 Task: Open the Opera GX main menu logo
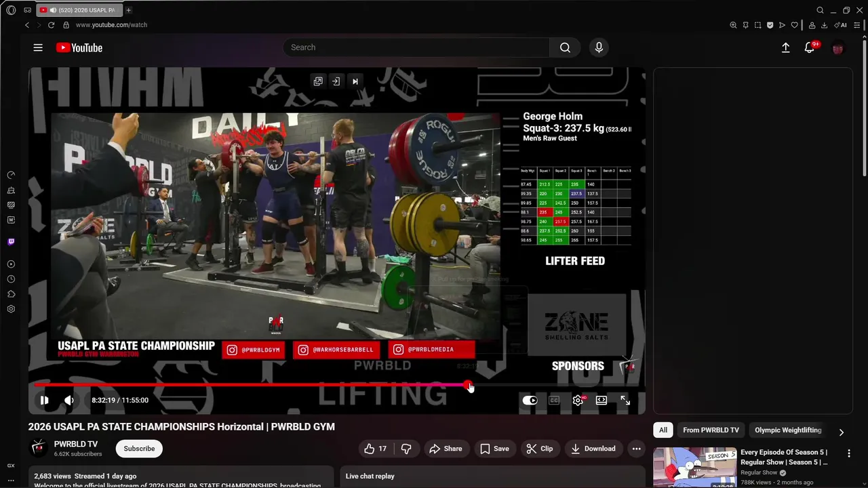point(11,10)
